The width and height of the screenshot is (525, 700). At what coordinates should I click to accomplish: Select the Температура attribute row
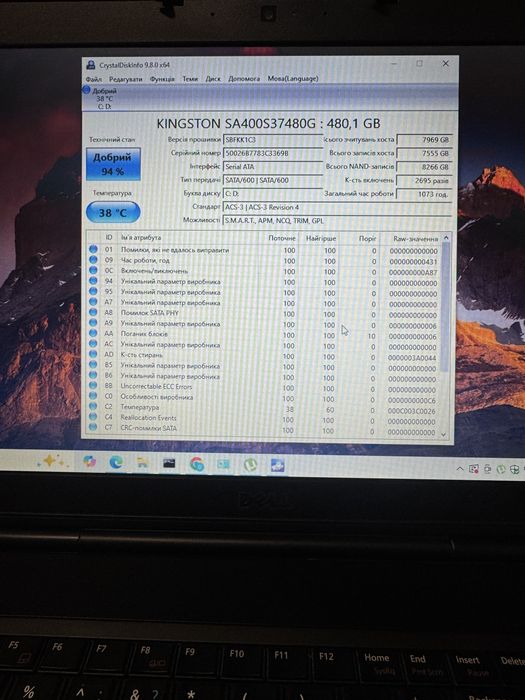(x=263, y=409)
